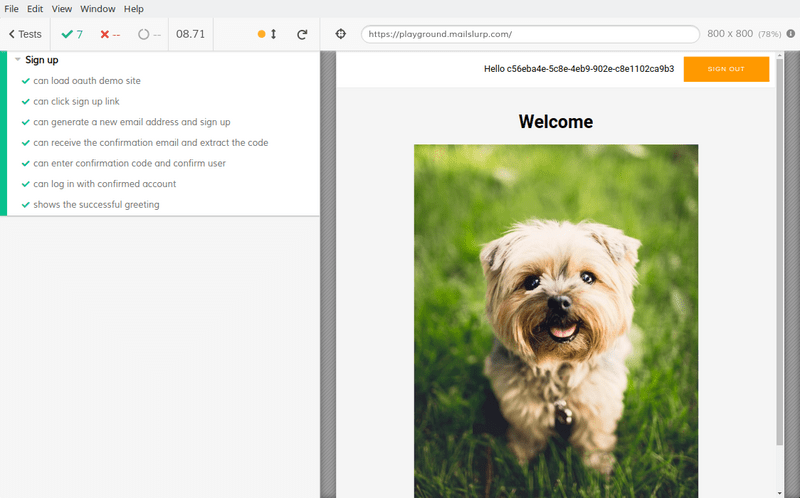Click the dog photo
The height and width of the screenshot is (498, 800).
click(556, 320)
